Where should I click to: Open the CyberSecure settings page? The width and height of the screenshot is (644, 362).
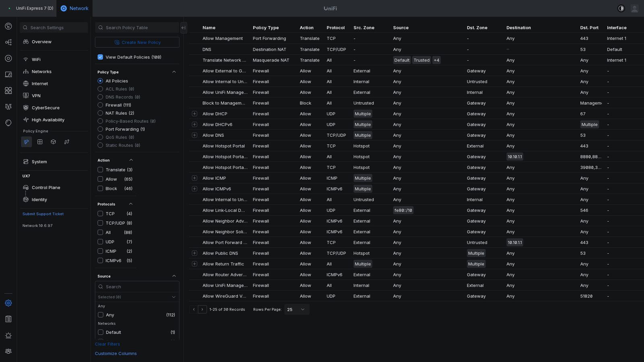pos(54,108)
